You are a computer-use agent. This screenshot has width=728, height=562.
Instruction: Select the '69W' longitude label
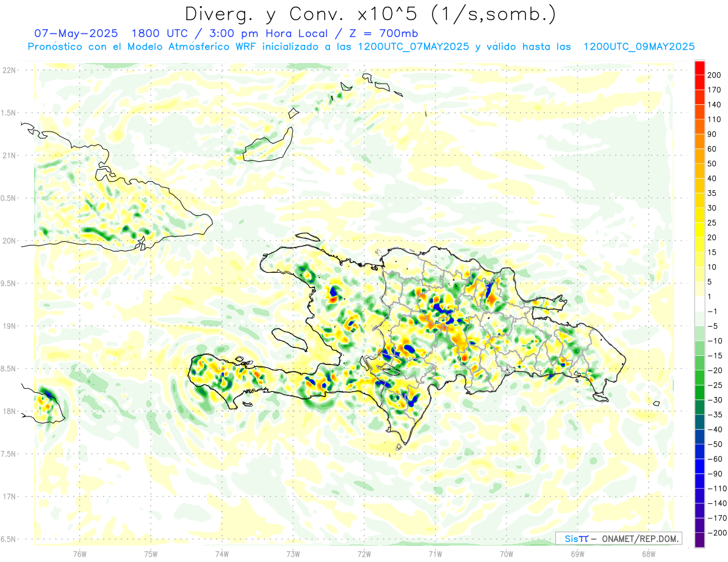pyautogui.click(x=578, y=554)
